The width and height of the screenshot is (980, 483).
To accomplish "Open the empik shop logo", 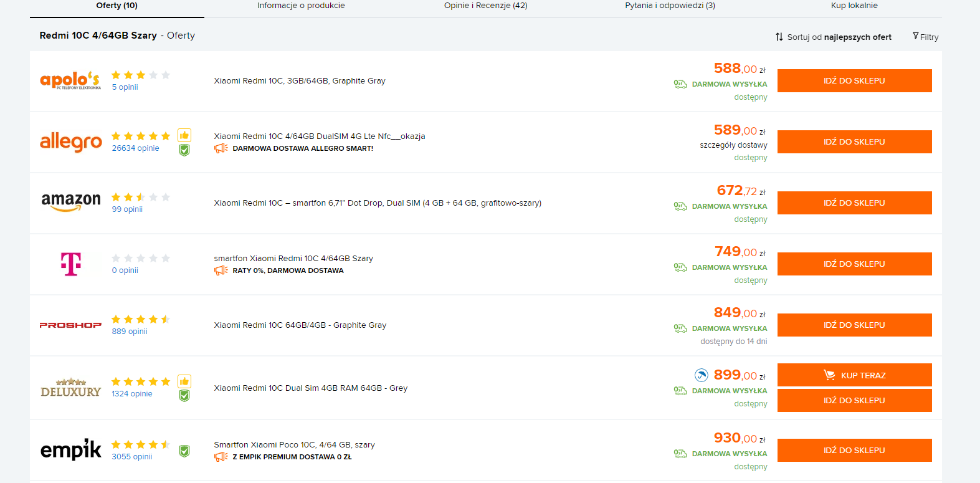I will tap(70, 449).
